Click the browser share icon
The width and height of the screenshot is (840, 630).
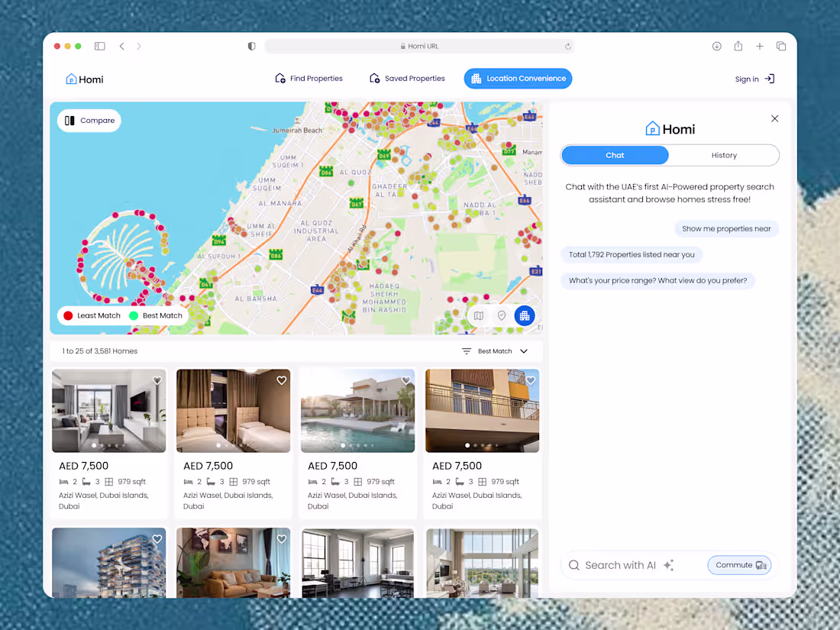pyautogui.click(x=738, y=46)
